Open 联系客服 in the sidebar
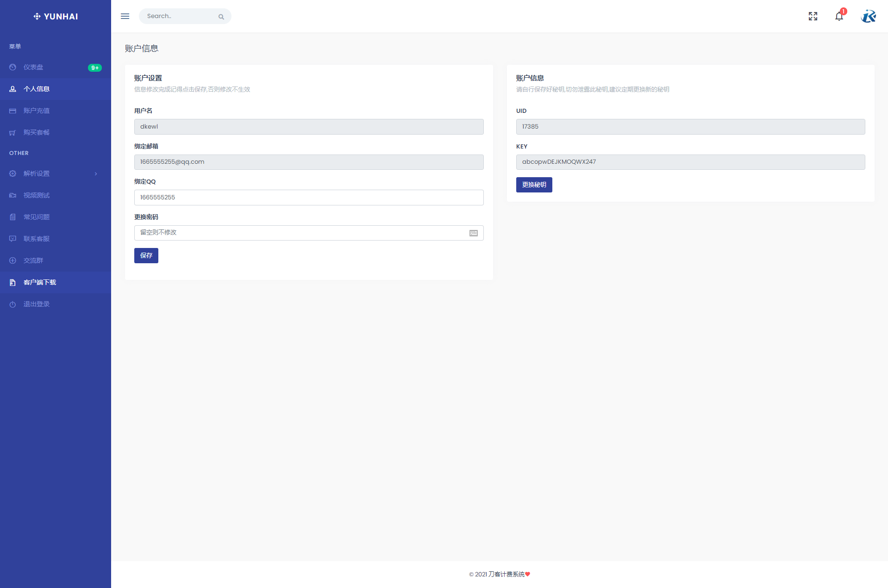This screenshot has height=588, width=888. [37, 239]
